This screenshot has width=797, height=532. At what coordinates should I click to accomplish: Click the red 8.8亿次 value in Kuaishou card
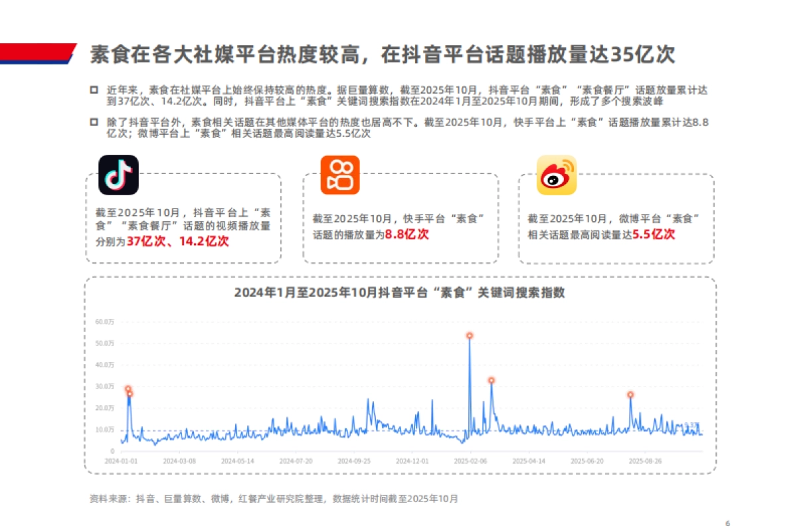(406, 235)
